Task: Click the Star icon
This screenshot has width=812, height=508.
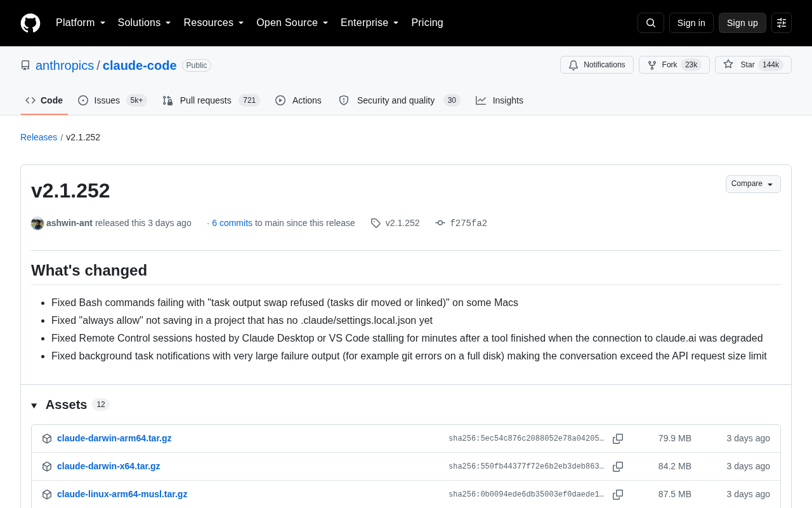Action: click(728, 64)
